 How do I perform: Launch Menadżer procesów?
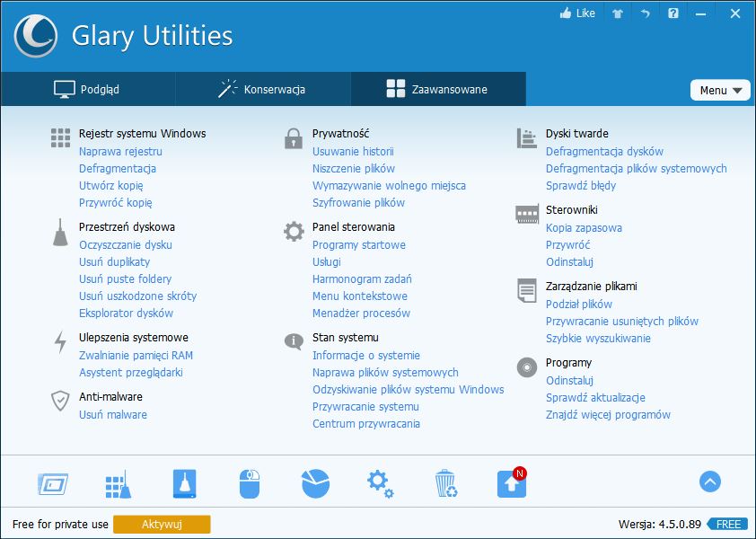[361, 314]
